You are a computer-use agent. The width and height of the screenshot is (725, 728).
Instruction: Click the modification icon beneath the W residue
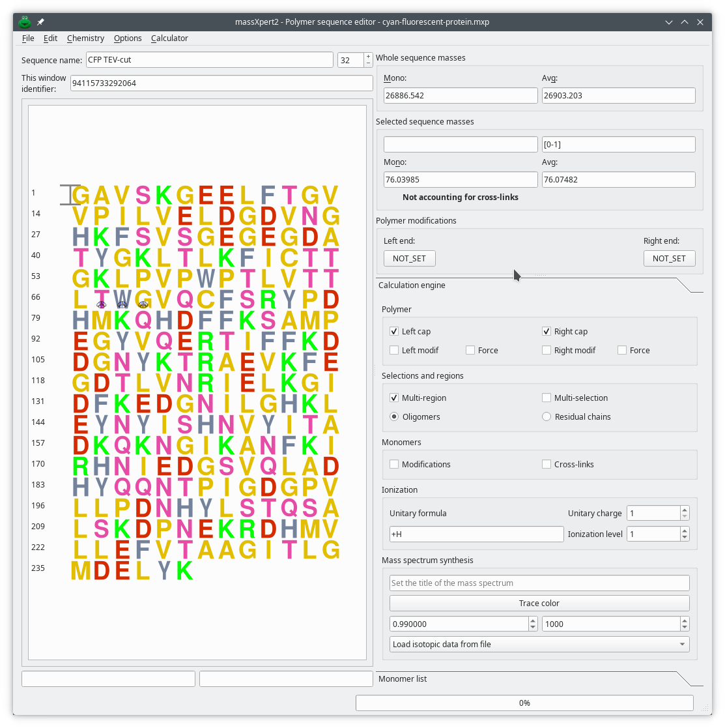click(x=122, y=304)
